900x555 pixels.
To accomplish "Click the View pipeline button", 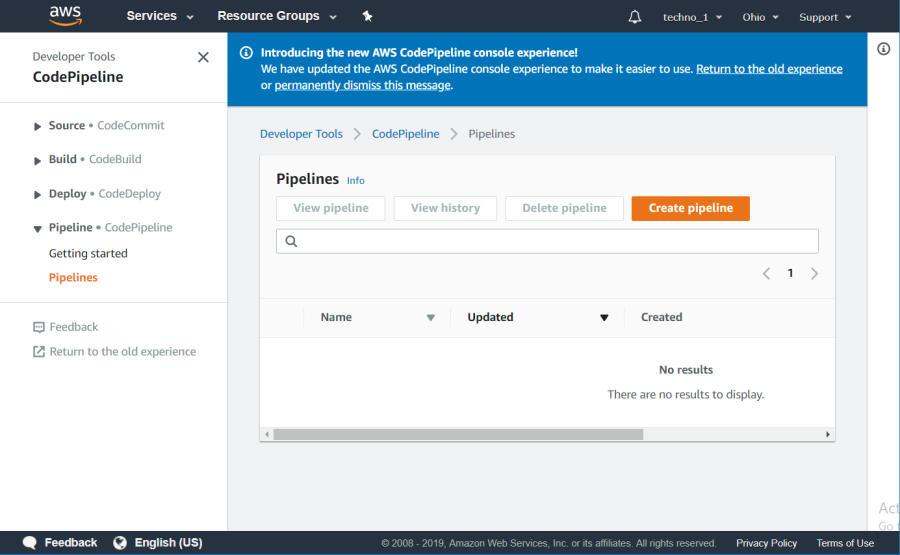I will click(331, 208).
